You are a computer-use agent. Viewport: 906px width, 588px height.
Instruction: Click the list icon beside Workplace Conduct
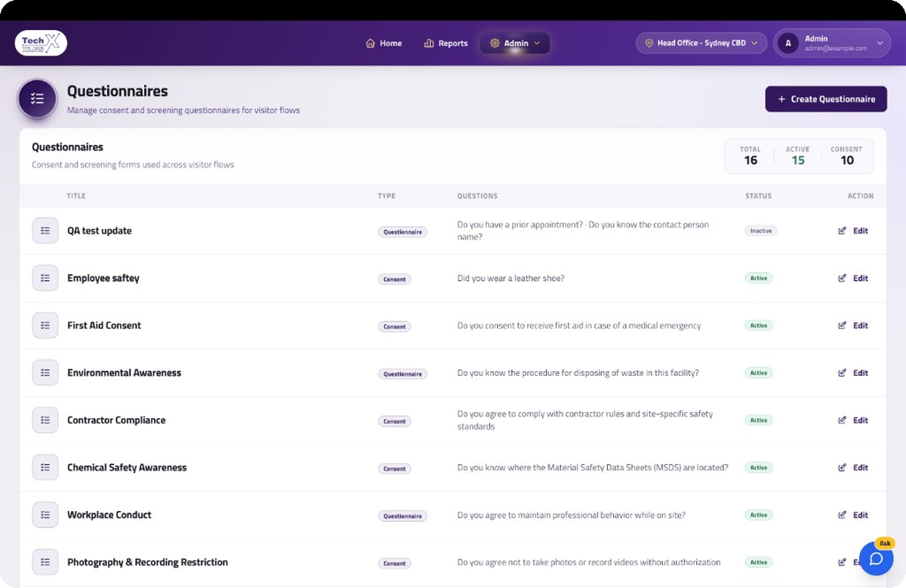tap(45, 515)
